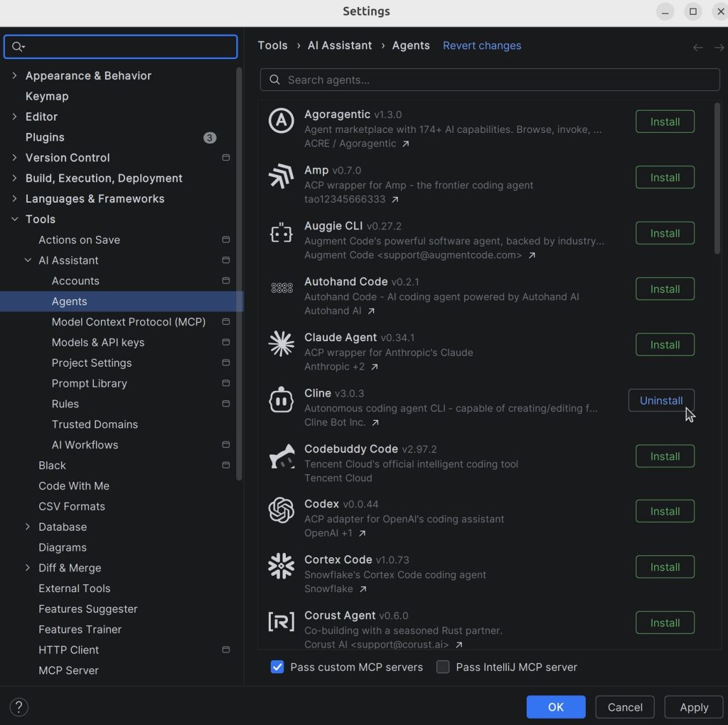Focus the Search agents field

[490, 80]
